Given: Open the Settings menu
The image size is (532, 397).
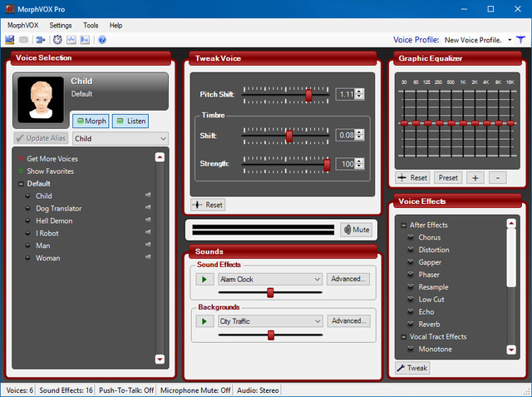Looking at the screenshot, I should point(60,26).
